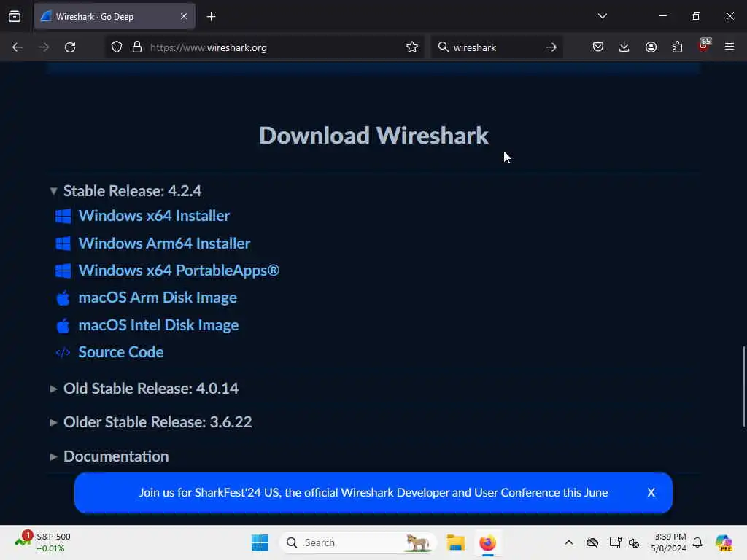This screenshot has height=560, width=747.
Task: Open the uBlock extension icon with 65 badge
Action: [704, 46]
